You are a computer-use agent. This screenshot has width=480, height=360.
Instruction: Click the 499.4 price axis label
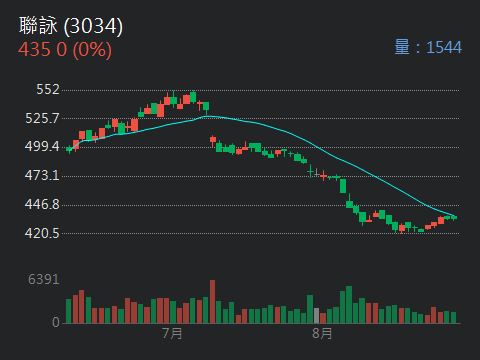[42, 146]
